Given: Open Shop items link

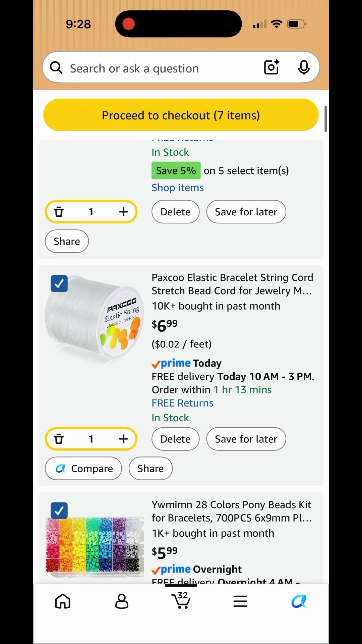Looking at the screenshot, I should pos(178,187).
